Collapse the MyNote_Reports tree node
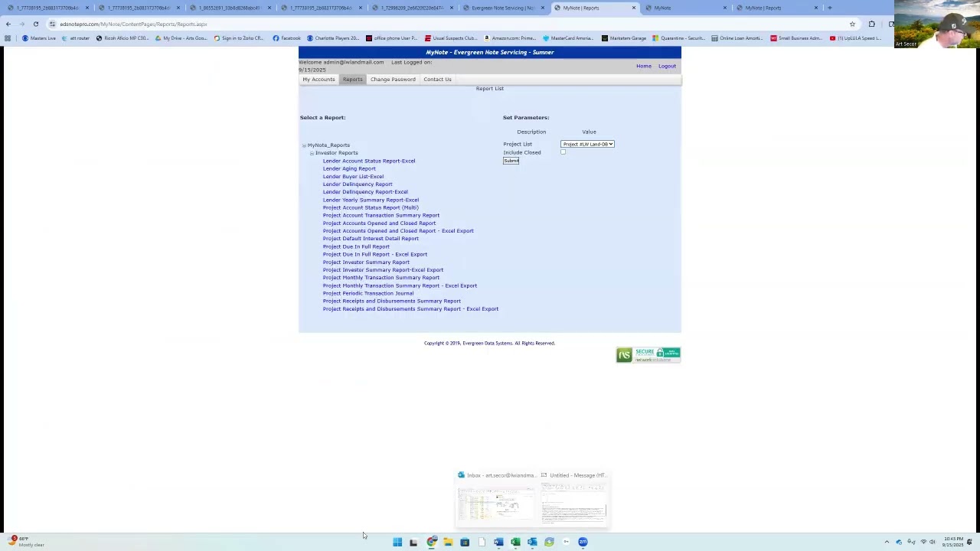Screen dimensions: 980x551 tap(304, 145)
